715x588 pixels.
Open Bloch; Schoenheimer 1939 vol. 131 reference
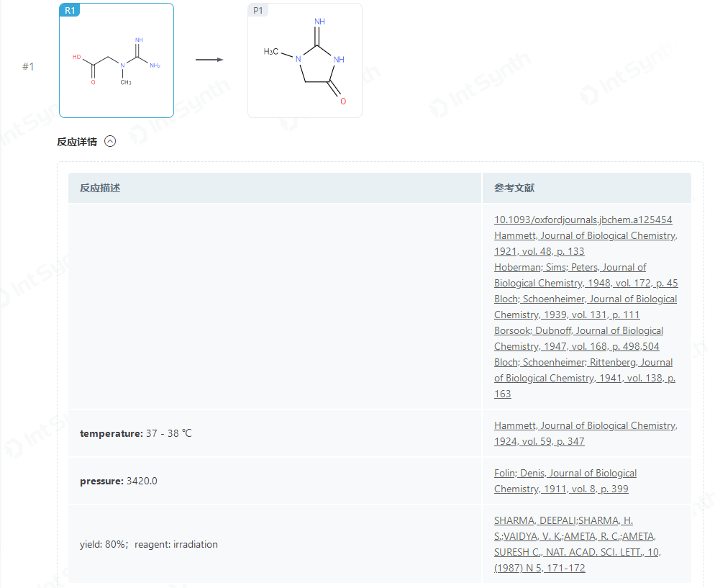pos(586,307)
